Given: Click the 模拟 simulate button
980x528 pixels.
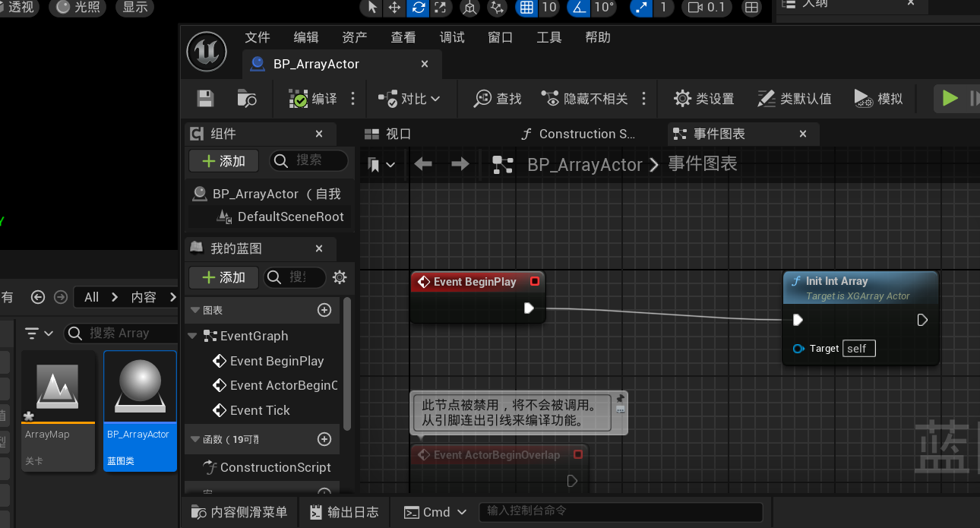Looking at the screenshot, I should (x=879, y=99).
